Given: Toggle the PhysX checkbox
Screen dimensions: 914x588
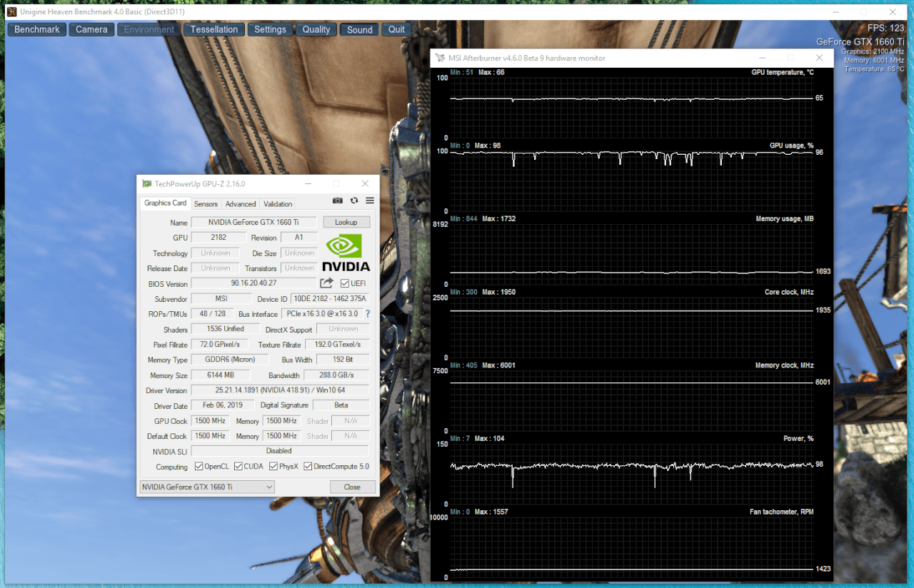Looking at the screenshot, I should (x=273, y=467).
